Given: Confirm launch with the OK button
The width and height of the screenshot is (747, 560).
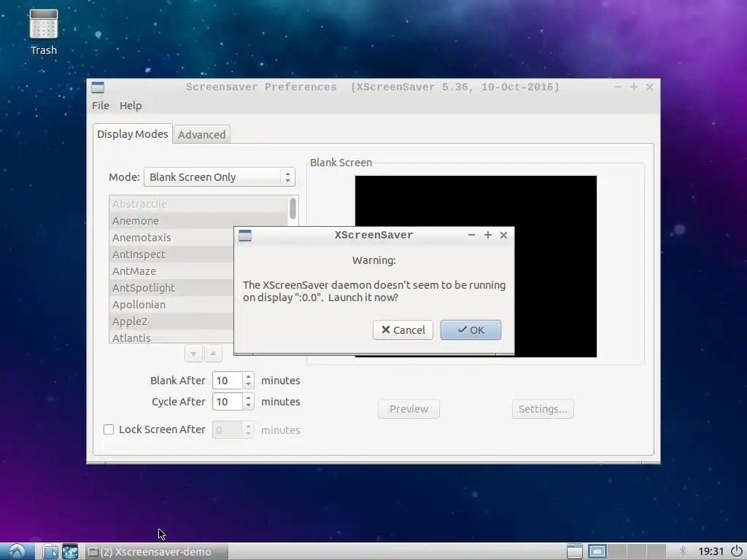Looking at the screenshot, I should tap(471, 330).
